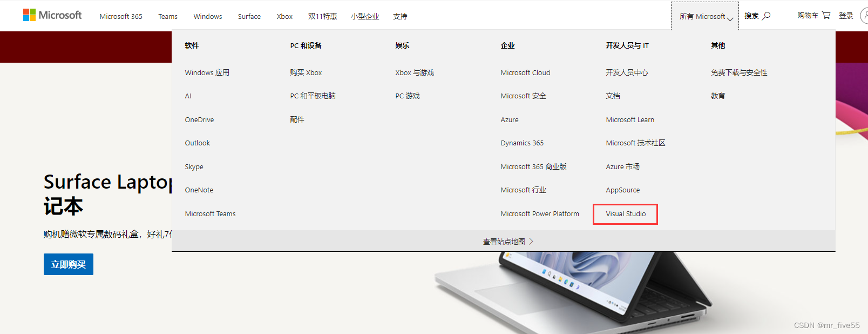Open the OneDrive link
The height and width of the screenshot is (334, 868).
click(x=199, y=119)
